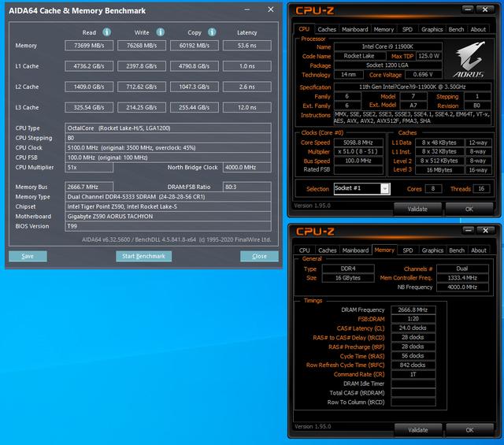Image resolution: width=504 pixels, height=445 pixels.
Task: Open About tab in lower CPU-Z window
Action: tap(478, 250)
